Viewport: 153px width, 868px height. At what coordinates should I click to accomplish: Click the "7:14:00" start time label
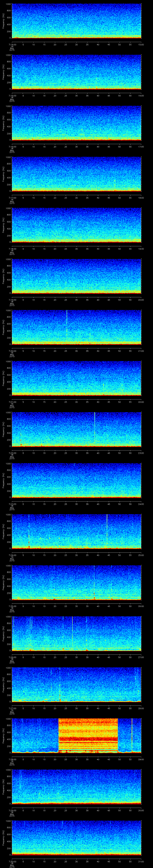click(12, 44)
